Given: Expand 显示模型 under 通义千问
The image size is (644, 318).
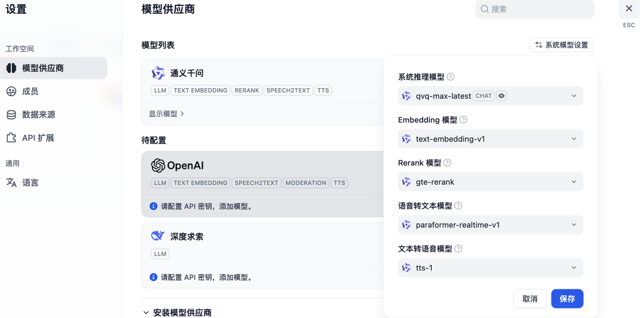Looking at the screenshot, I should [x=166, y=114].
